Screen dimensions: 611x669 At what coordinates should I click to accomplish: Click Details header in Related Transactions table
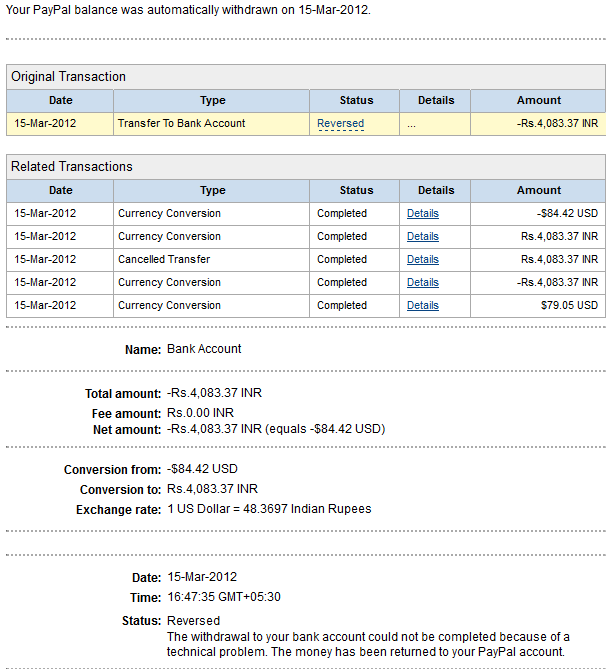[x=436, y=190]
